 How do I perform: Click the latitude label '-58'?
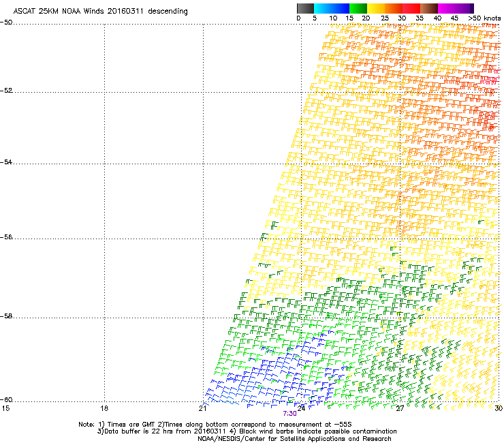(x=6, y=316)
